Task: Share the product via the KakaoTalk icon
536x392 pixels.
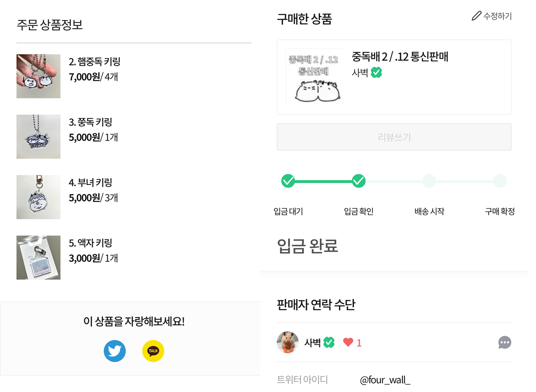Action: tap(153, 351)
